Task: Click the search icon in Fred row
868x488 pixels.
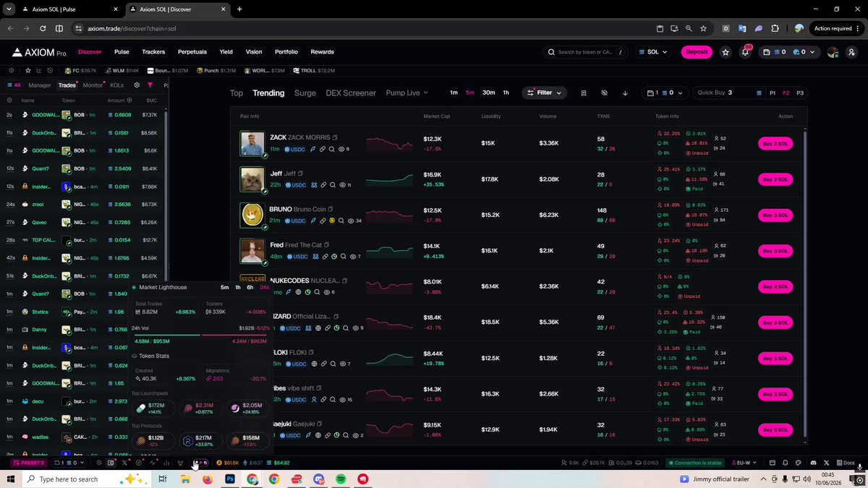Action: point(344,256)
